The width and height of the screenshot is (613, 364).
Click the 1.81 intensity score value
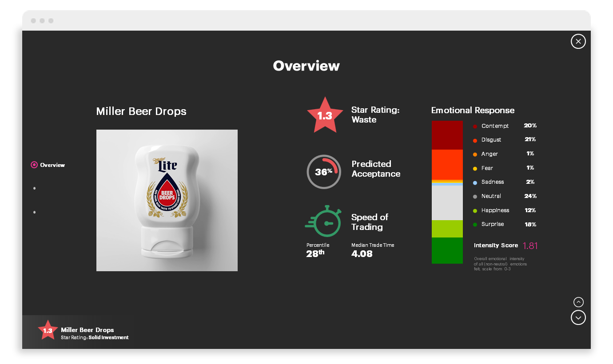tap(530, 245)
